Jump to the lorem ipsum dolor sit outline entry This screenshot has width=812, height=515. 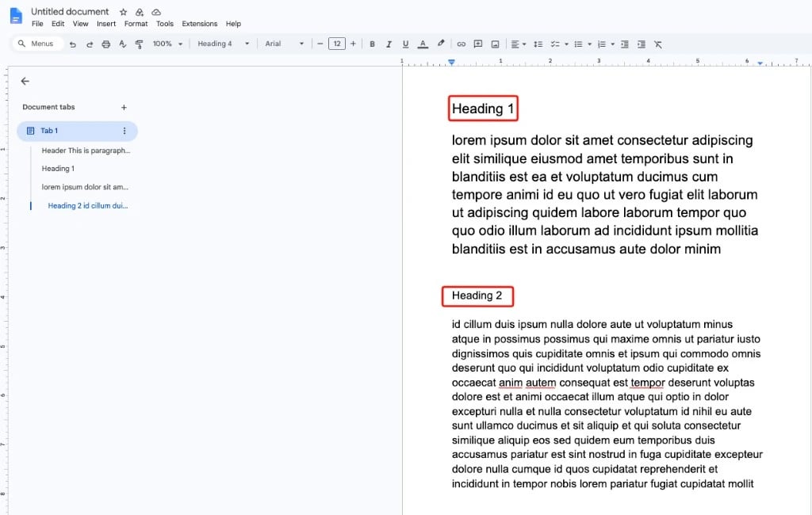(85, 187)
